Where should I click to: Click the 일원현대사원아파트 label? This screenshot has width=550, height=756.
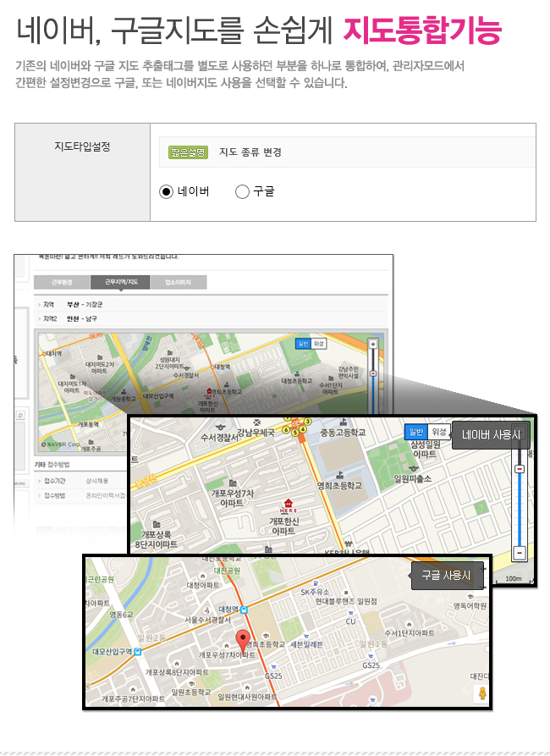point(247,698)
